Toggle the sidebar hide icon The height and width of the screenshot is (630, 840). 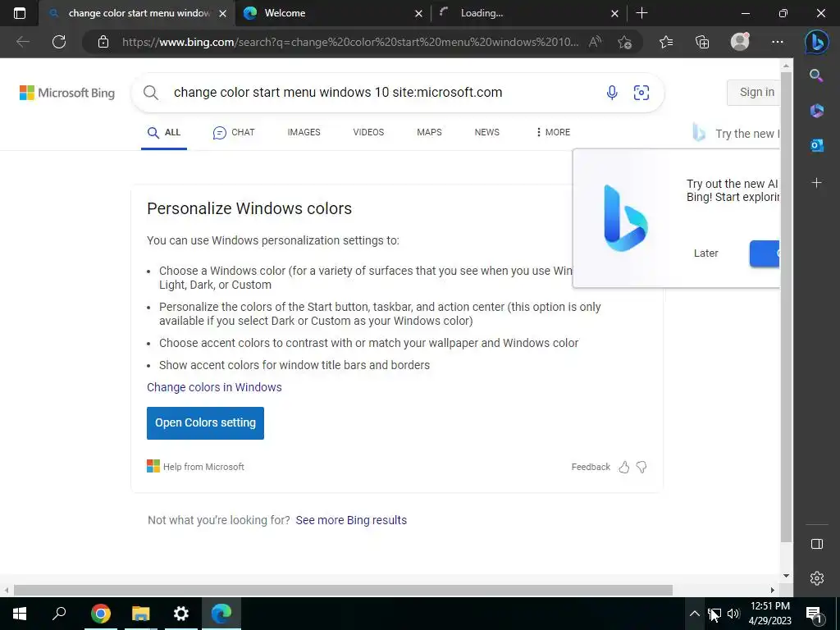tap(816, 544)
